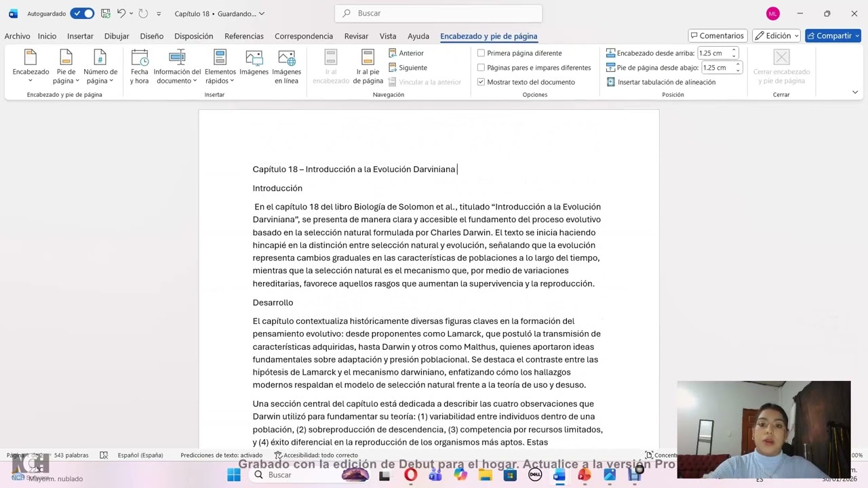The image size is (868, 488).
Task: Jump to the Anterior header section
Action: click(x=406, y=53)
